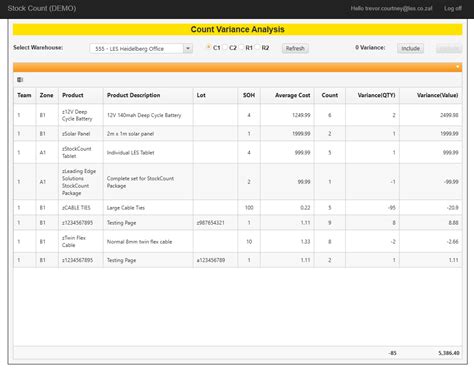Click the Include button for 0 Variance
The height and width of the screenshot is (370, 474).
(410, 48)
